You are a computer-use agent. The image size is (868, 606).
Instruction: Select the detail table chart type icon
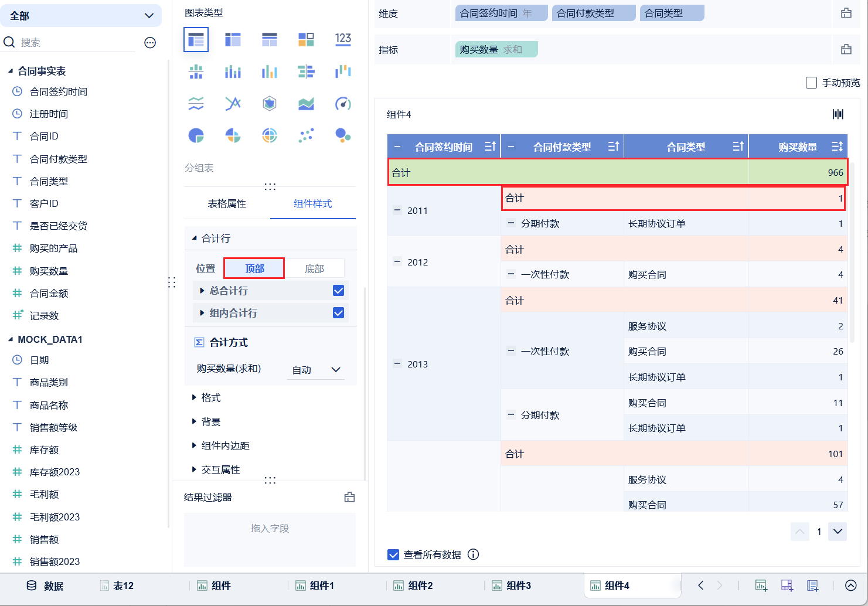point(270,40)
